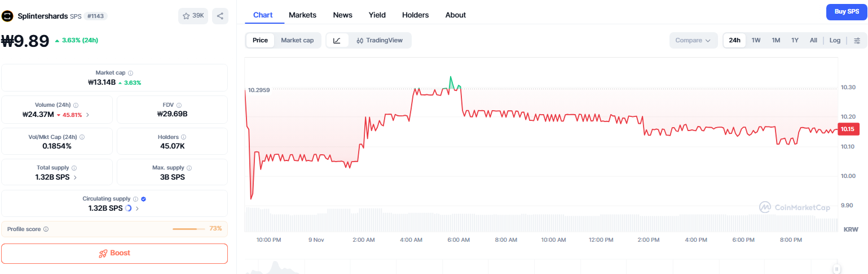
Task: Open the Compare dropdown
Action: (693, 40)
